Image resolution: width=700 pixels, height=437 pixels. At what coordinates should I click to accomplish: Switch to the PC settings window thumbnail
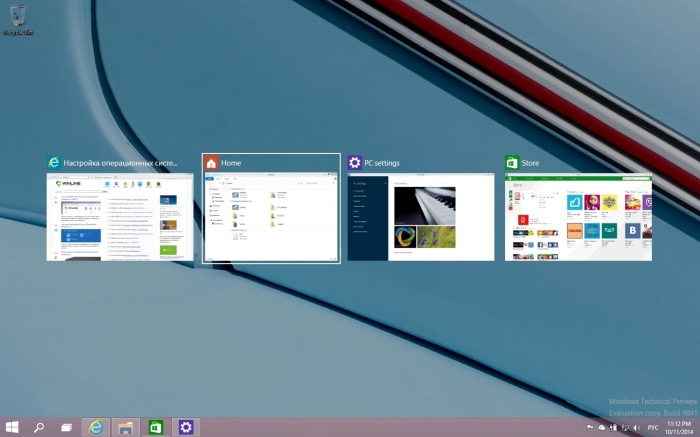[421, 217]
